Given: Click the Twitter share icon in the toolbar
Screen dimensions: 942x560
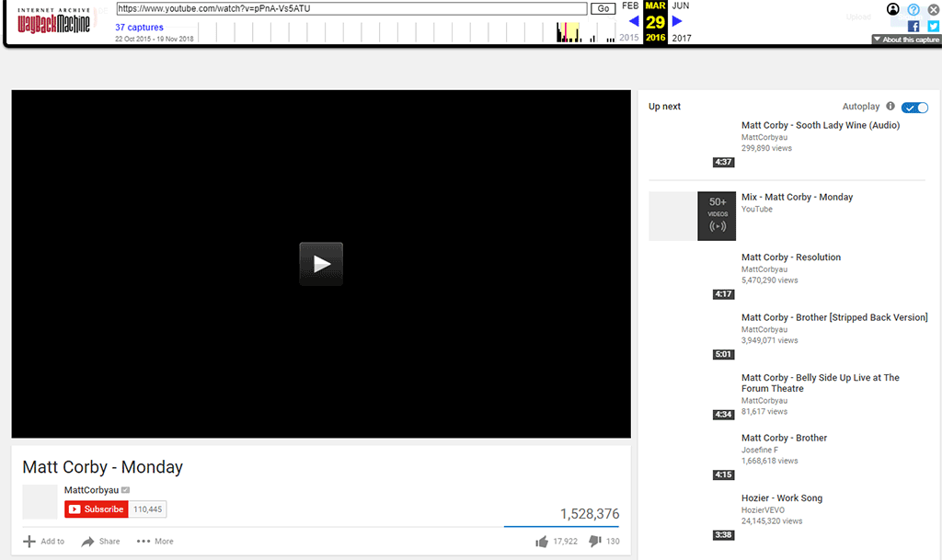Looking at the screenshot, I should point(934,26).
